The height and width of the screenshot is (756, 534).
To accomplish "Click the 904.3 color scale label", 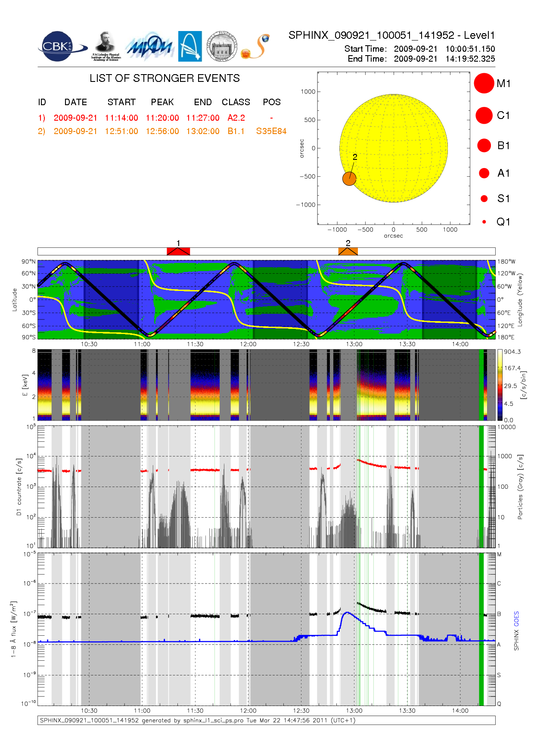I will pos(512,352).
